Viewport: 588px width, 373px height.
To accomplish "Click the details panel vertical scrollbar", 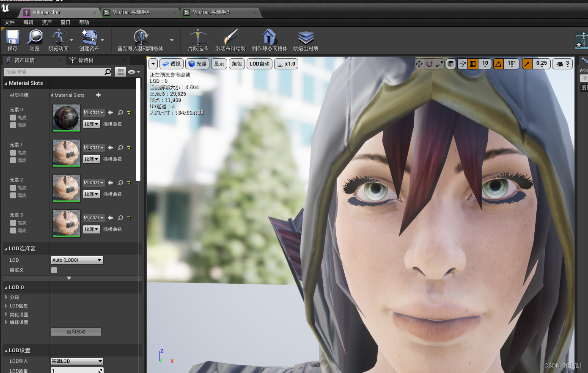I will [x=138, y=129].
